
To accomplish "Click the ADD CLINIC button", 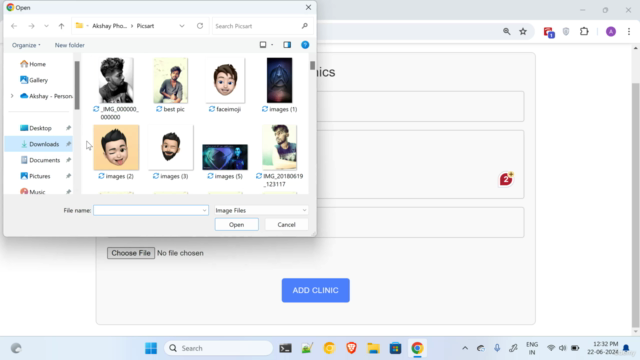I will click(x=316, y=290).
